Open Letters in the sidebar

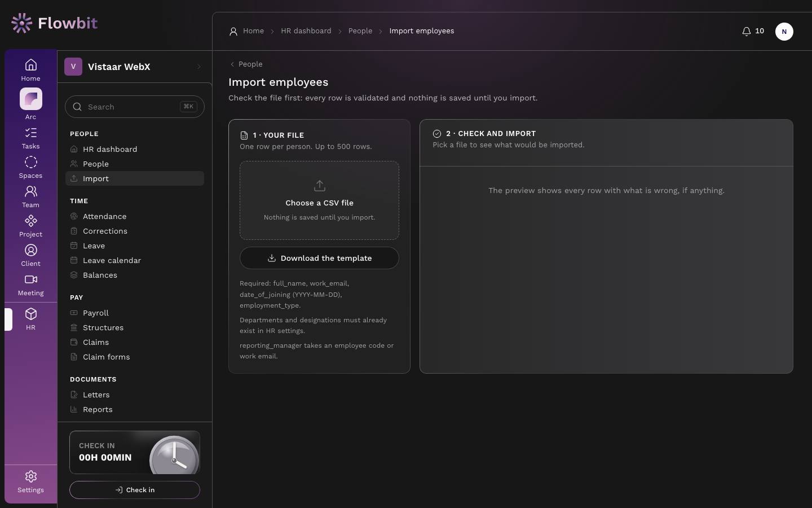point(135,395)
